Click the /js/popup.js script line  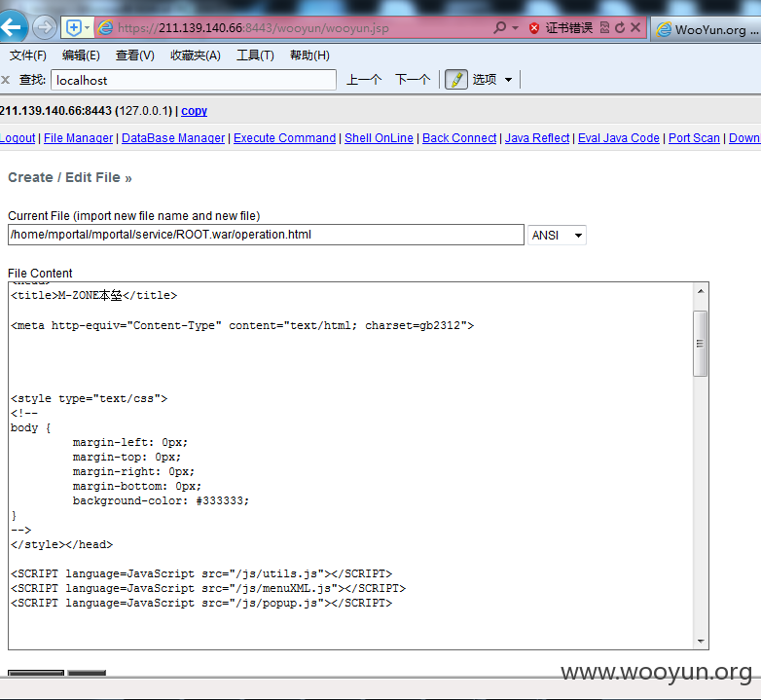click(201, 603)
